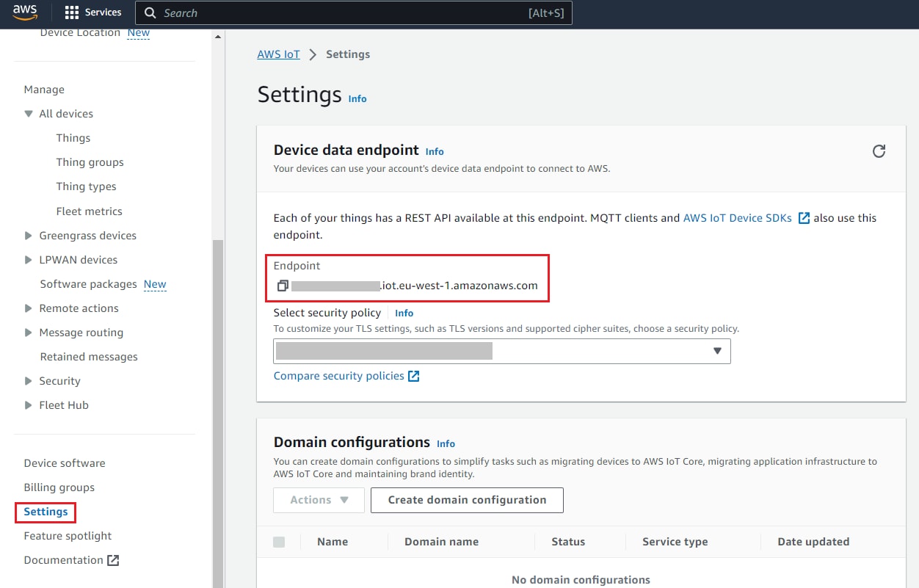Screen dimensions: 919x588
Task: Click Info next to Select security policy
Action: 404,313
